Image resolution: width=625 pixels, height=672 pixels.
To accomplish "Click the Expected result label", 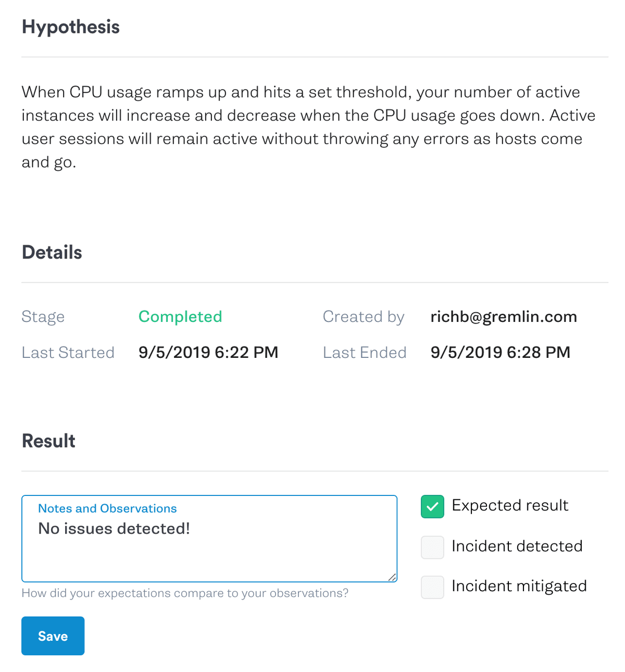I will pyautogui.click(x=510, y=505).
